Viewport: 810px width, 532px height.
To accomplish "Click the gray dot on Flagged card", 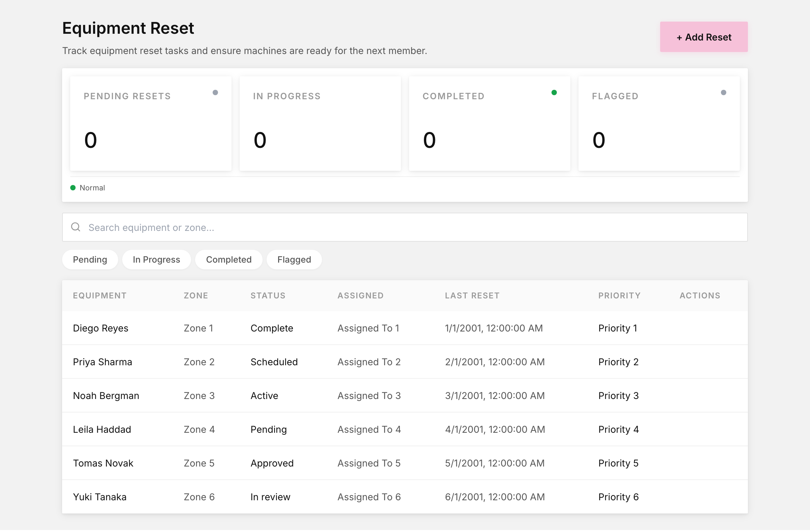I will coord(724,92).
